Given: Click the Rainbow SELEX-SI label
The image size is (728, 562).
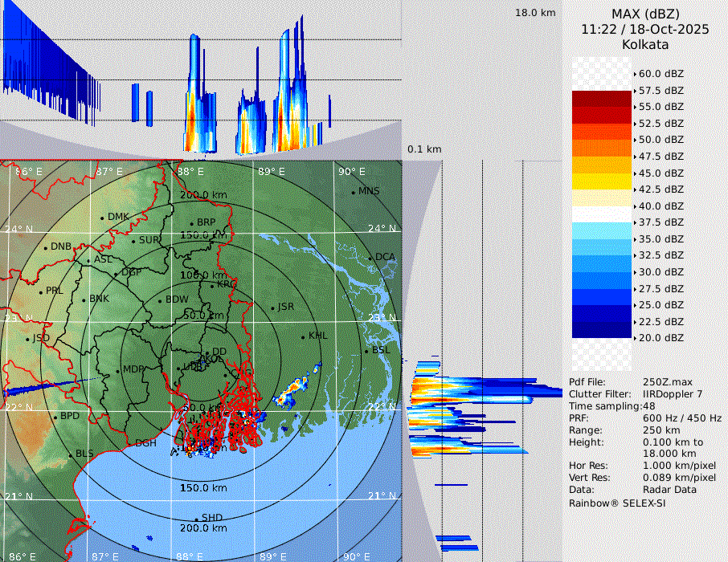Looking at the screenshot, I should click(x=617, y=503).
